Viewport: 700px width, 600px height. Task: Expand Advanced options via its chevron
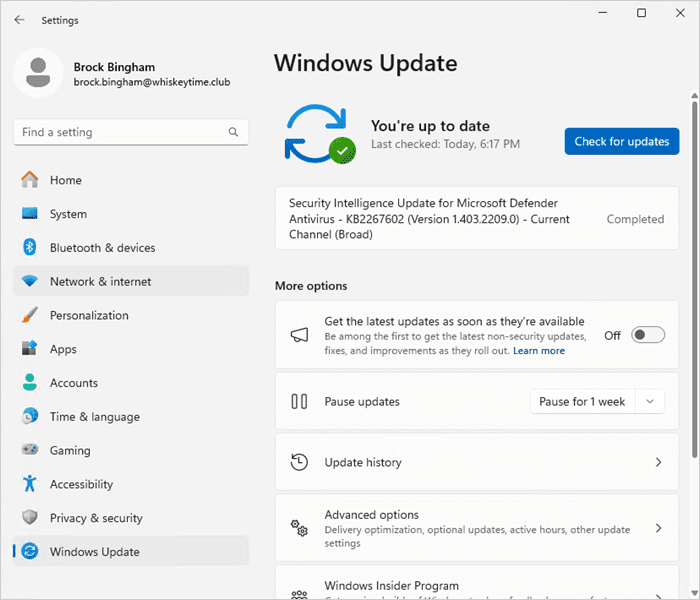[658, 528]
